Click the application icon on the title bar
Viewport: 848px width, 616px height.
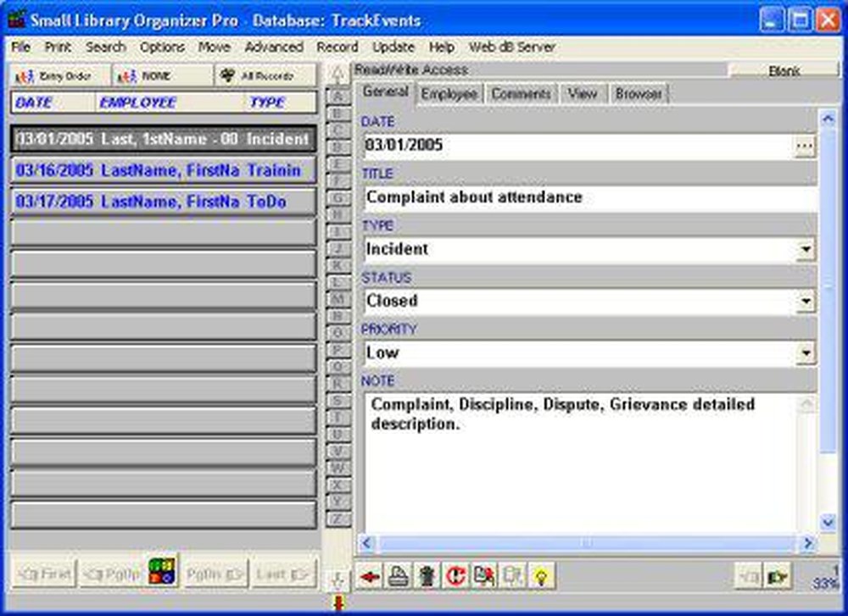point(17,19)
